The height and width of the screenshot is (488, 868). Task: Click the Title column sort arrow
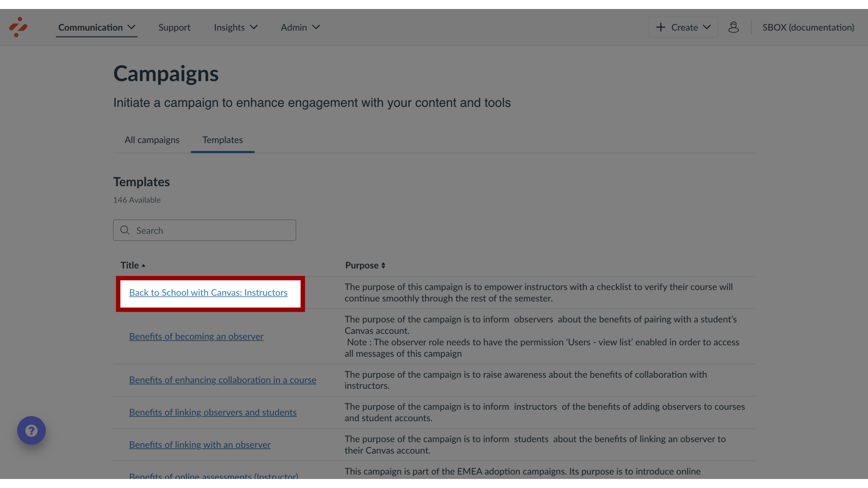(145, 265)
